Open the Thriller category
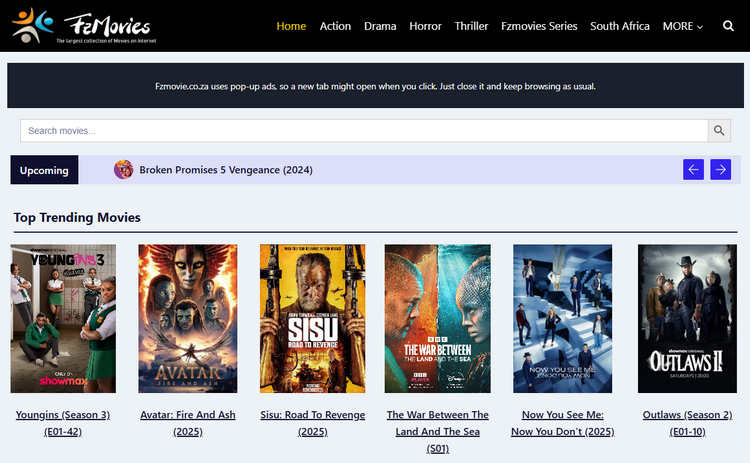Screen dimensions: 750x463 (x=471, y=26)
